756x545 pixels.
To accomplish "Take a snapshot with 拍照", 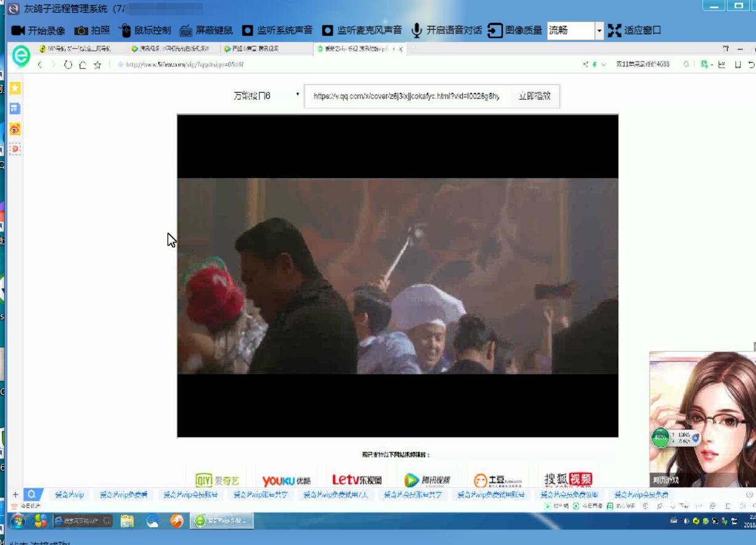I will tap(92, 30).
